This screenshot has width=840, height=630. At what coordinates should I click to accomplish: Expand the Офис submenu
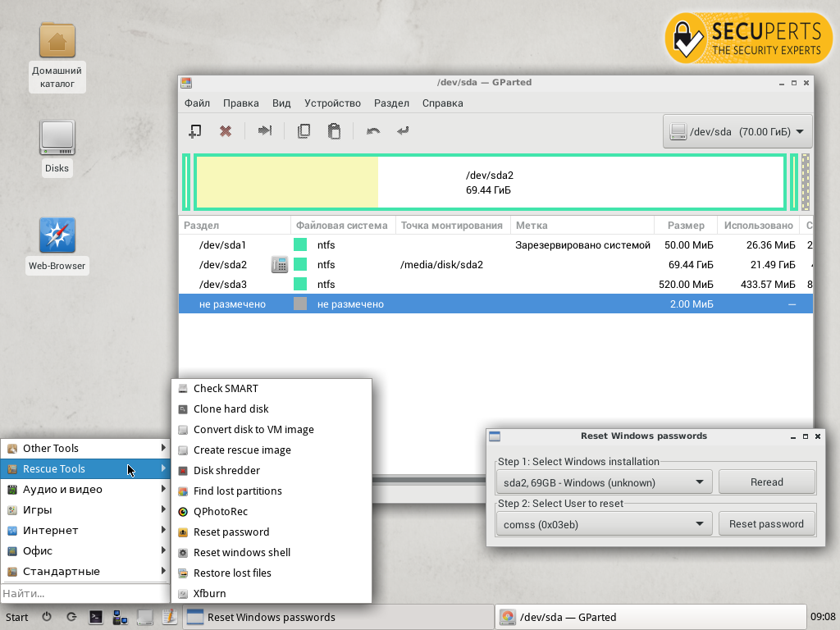(x=85, y=550)
